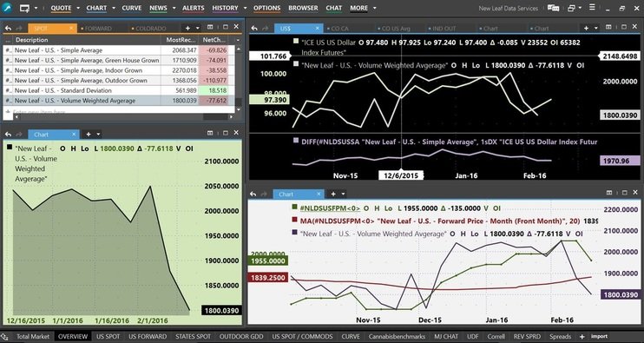Click the black color swatch beside the Volume Weighted legend
This screenshot has width=644, height=343.
click(x=10, y=148)
